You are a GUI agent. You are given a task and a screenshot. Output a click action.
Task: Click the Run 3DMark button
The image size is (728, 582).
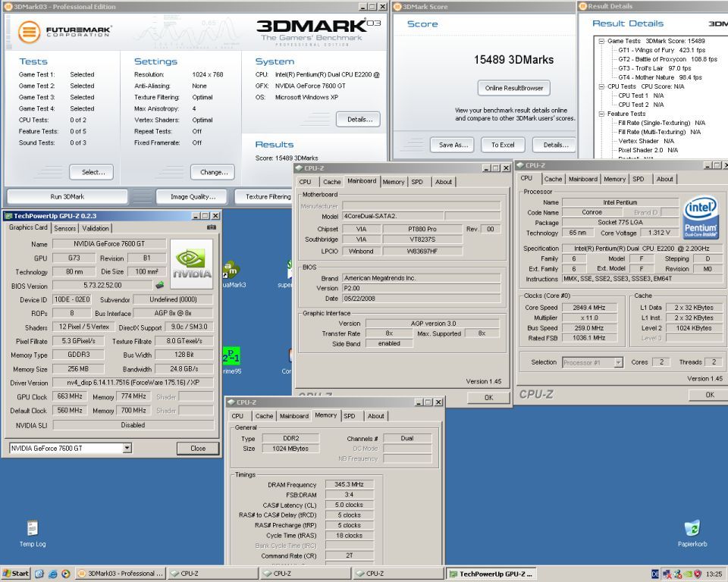(67, 197)
